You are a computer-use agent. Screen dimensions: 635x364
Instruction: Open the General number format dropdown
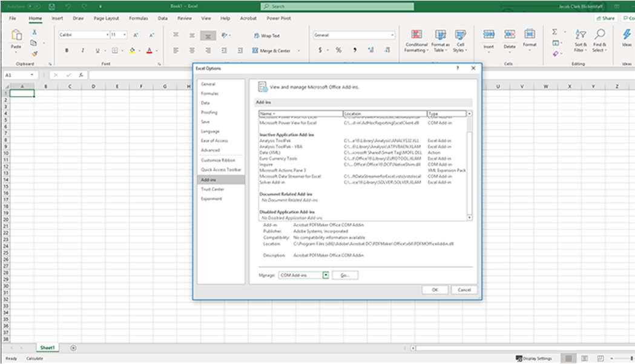(x=392, y=35)
